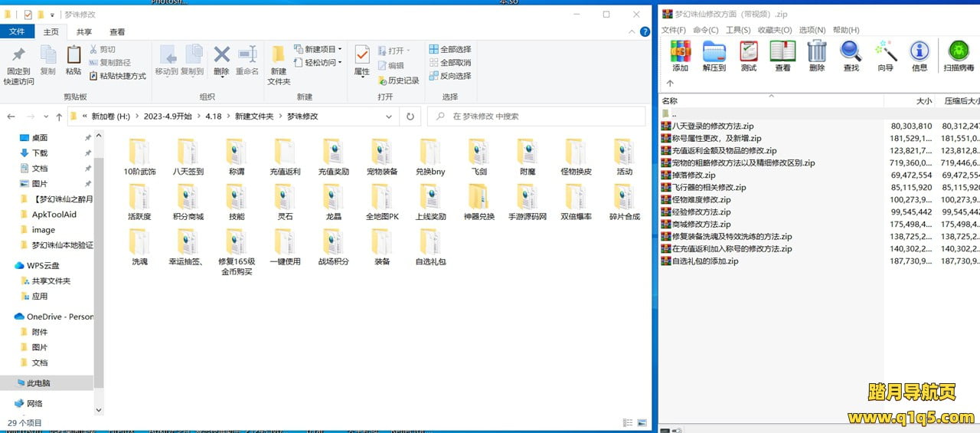The image size is (980, 433).
Task: Click the 解压到 (Extract to) icon
Action: pos(714,51)
